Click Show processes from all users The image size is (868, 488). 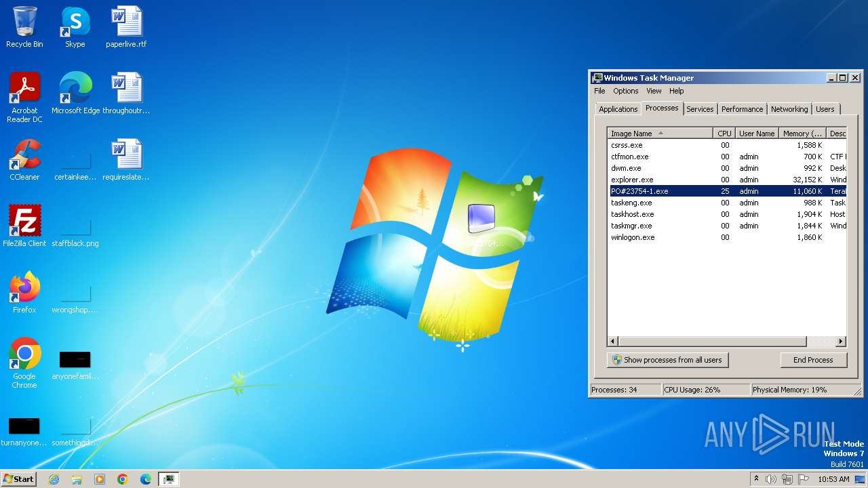point(668,360)
